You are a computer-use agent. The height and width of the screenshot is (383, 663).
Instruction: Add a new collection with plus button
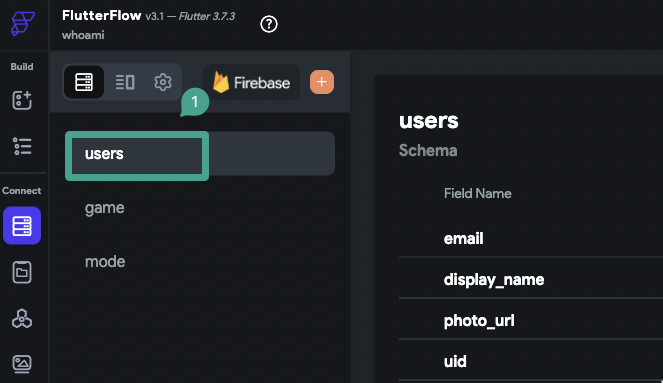pyautogui.click(x=322, y=82)
